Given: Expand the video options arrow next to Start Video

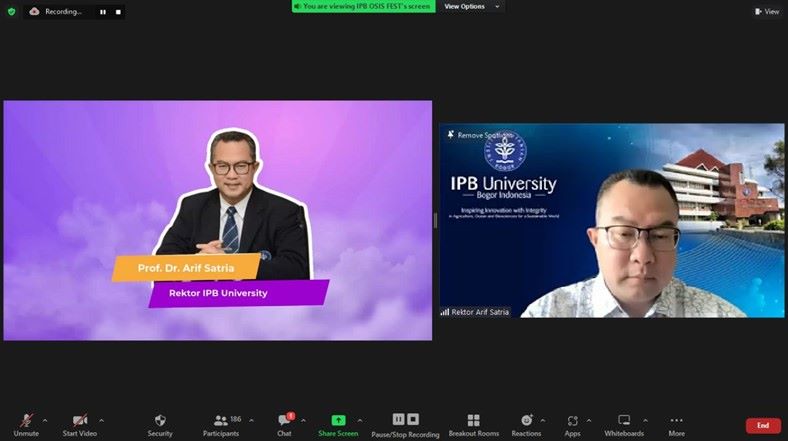Looking at the screenshot, I should point(102,420).
